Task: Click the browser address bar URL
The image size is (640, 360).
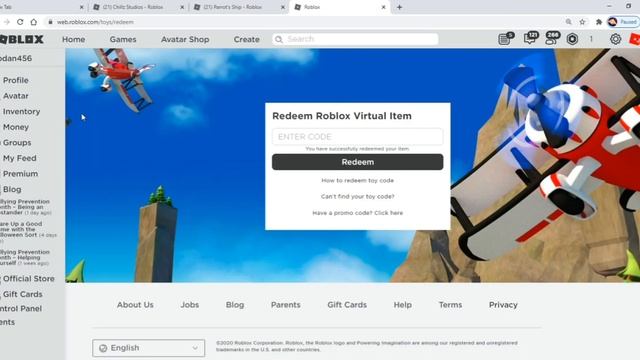Action: click(x=95, y=22)
